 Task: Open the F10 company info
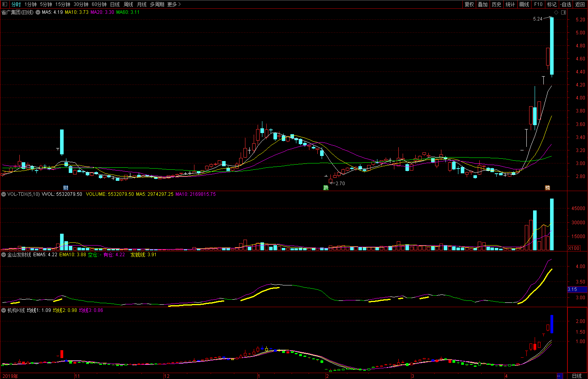[x=538, y=4]
